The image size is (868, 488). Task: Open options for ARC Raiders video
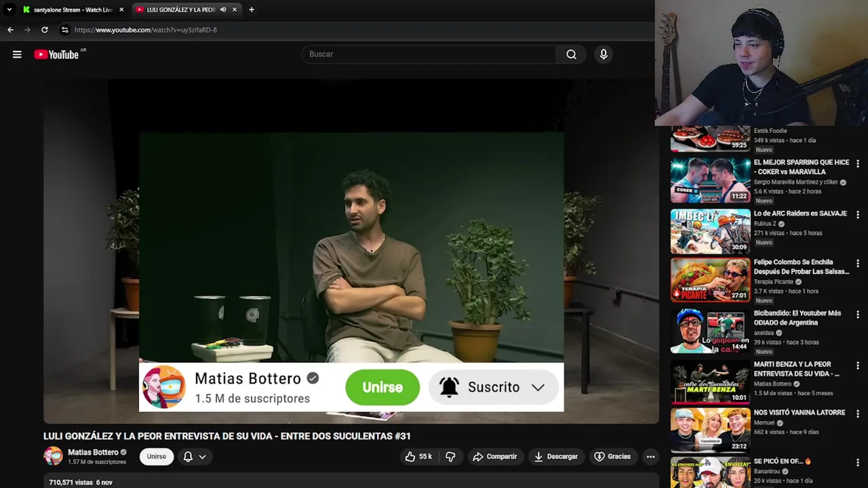click(858, 215)
